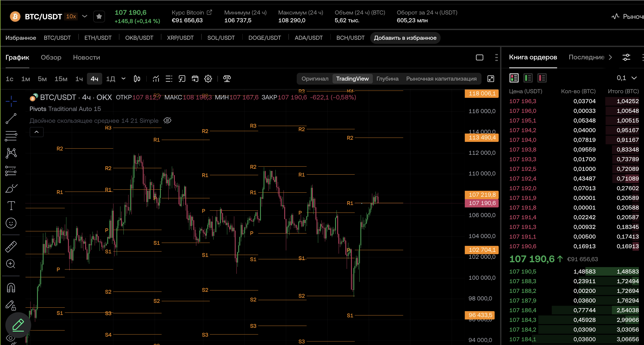This screenshot has width=644, height=345.
Task: Click buy order price 107 190,5
Action: tap(523, 272)
